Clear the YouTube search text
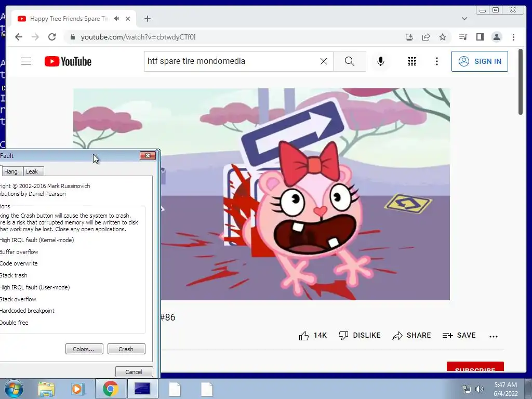The width and height of the screenshot is (532, 399). 324,61
